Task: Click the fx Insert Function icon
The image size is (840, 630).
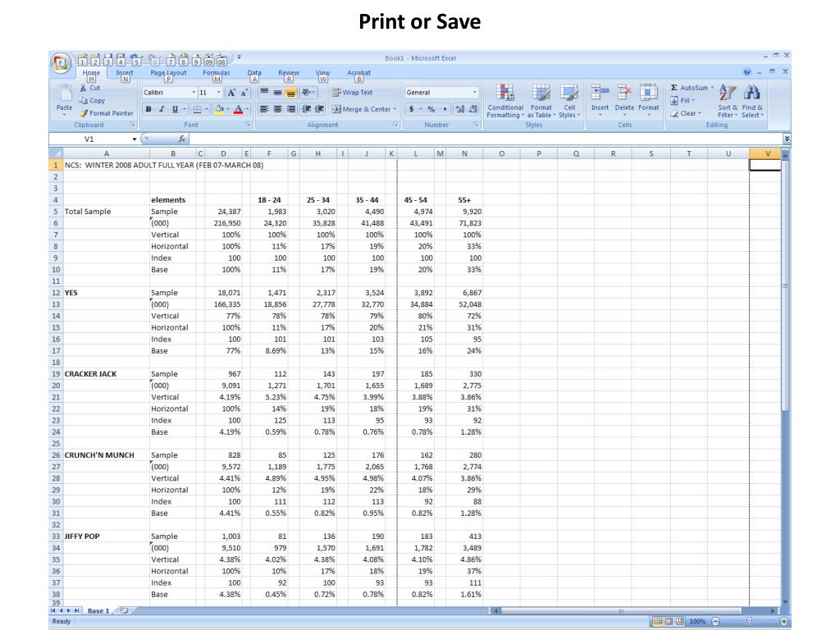Action: point(181,139)
